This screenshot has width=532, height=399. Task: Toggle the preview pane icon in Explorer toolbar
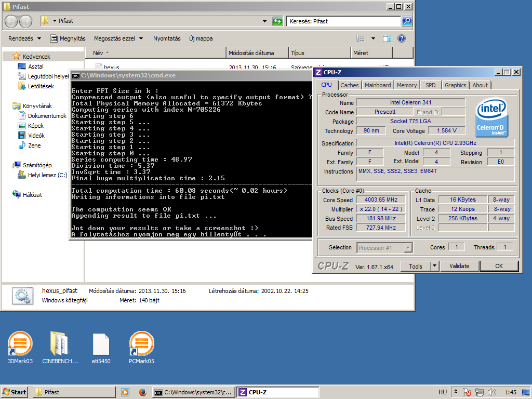point(387,38)
